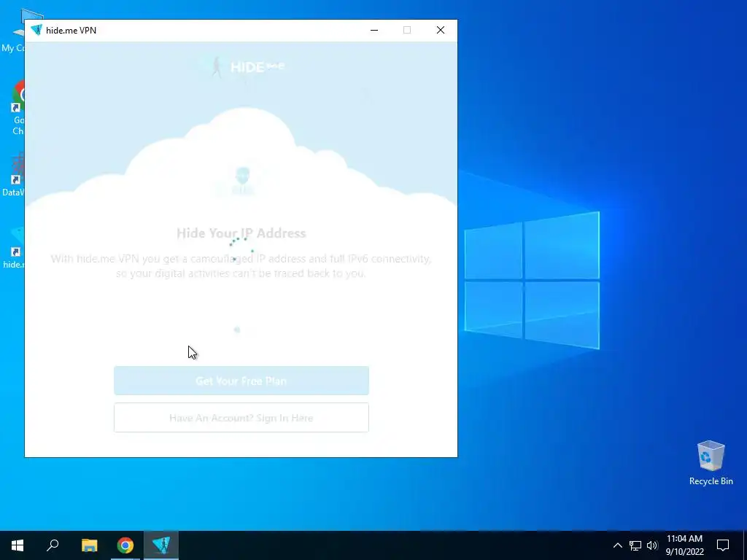Select the Recycle Bin desktop icon
The width and height of the screenshot is (747, 560).
pyautogui.click(x=711, y=463)
